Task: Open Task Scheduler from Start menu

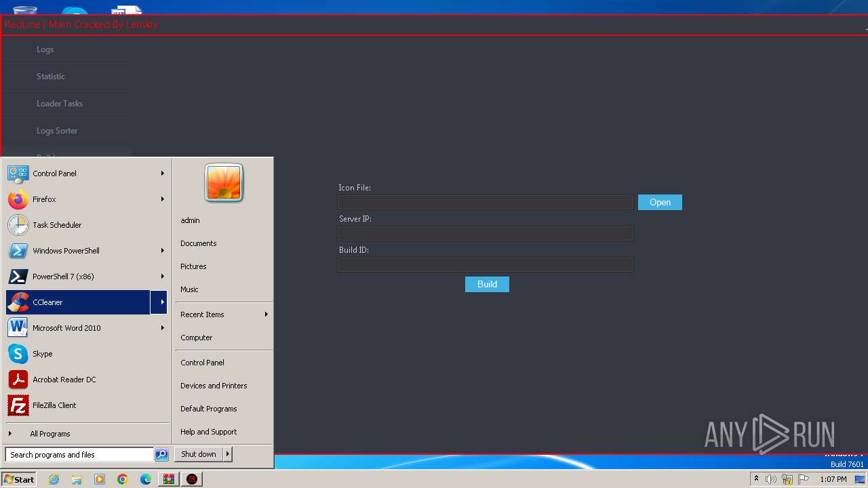Action: (x=18, y=225)
